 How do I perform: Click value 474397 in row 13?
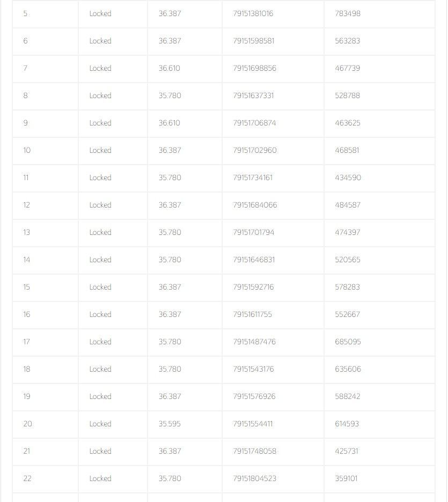pyautogui.click(x=347, y=233)
